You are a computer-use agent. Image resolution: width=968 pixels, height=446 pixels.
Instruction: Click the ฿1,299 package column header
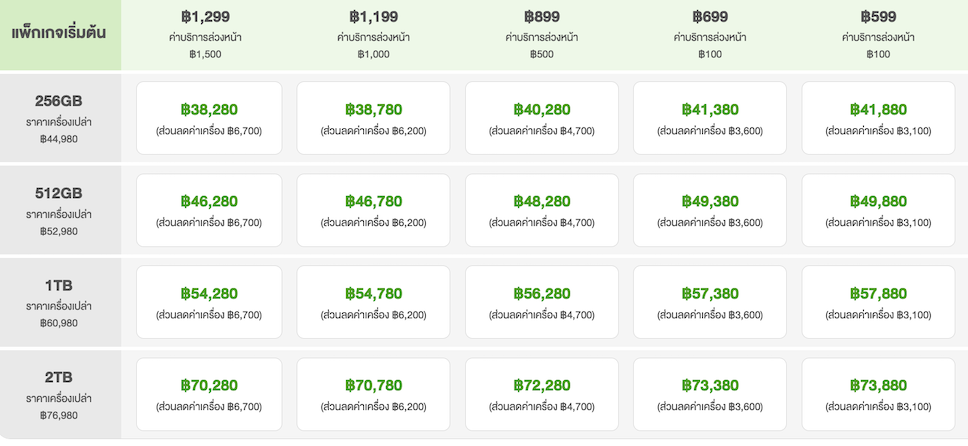[206, 35]
